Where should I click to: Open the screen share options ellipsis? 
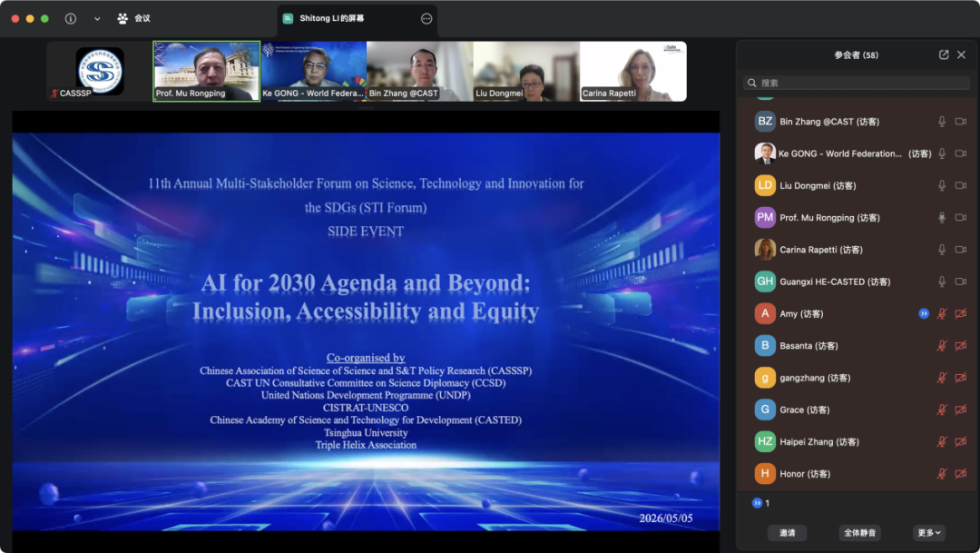426,19
